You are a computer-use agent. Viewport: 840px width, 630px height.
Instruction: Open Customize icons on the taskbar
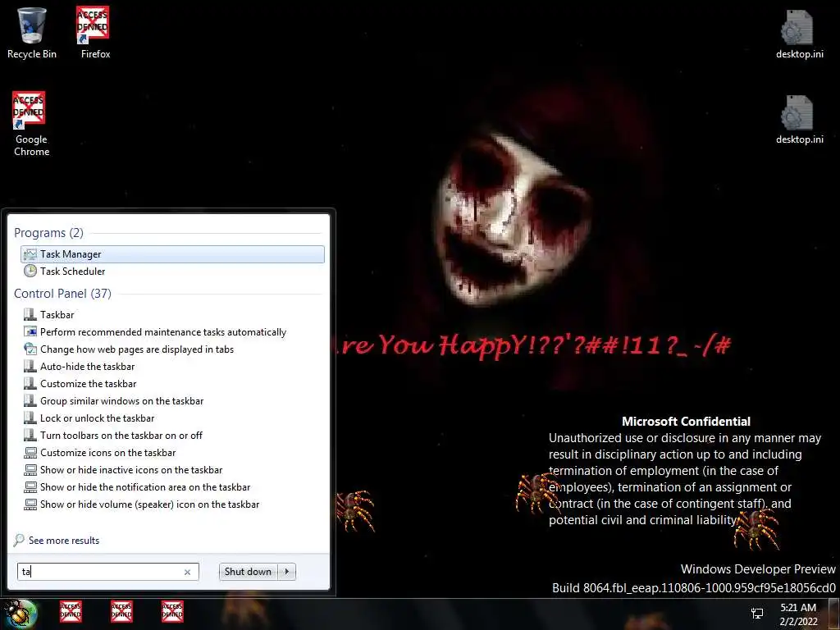point(172,452)
